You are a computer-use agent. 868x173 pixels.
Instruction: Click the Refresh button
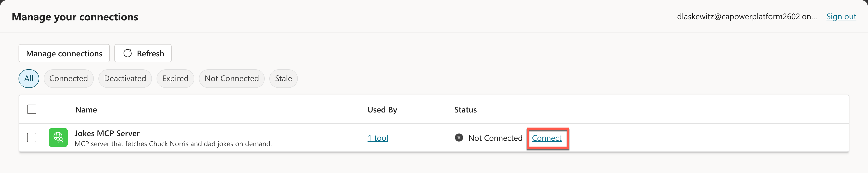[143, 53]
